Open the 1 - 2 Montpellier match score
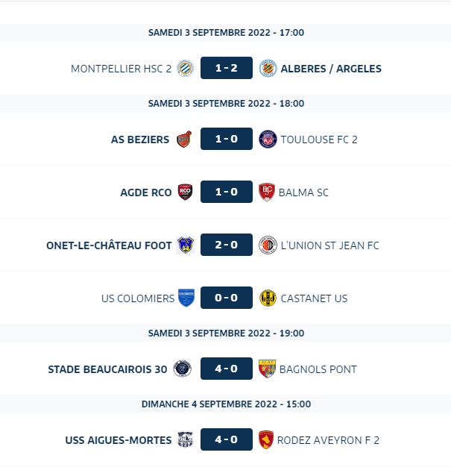 [x=227, y=68]
